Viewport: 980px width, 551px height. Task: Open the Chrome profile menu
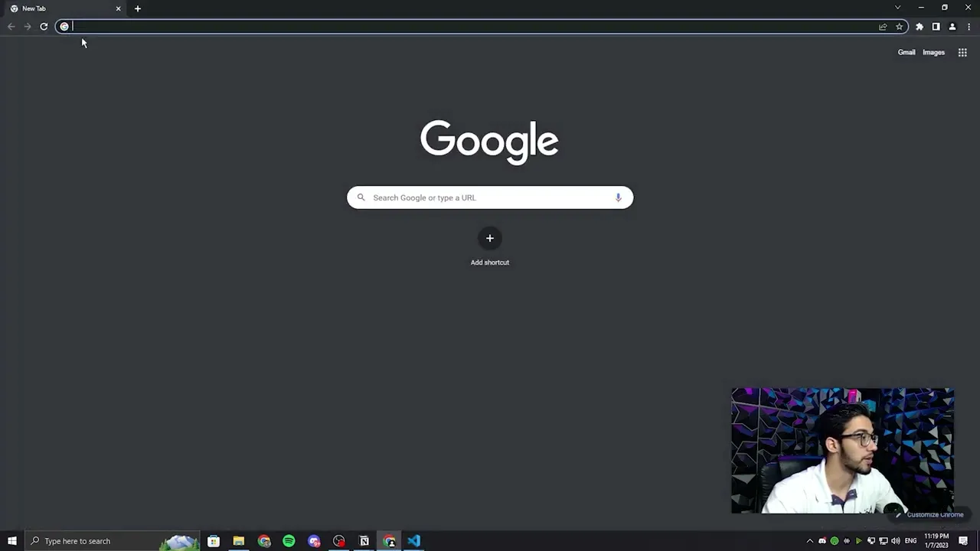point(952,27)
